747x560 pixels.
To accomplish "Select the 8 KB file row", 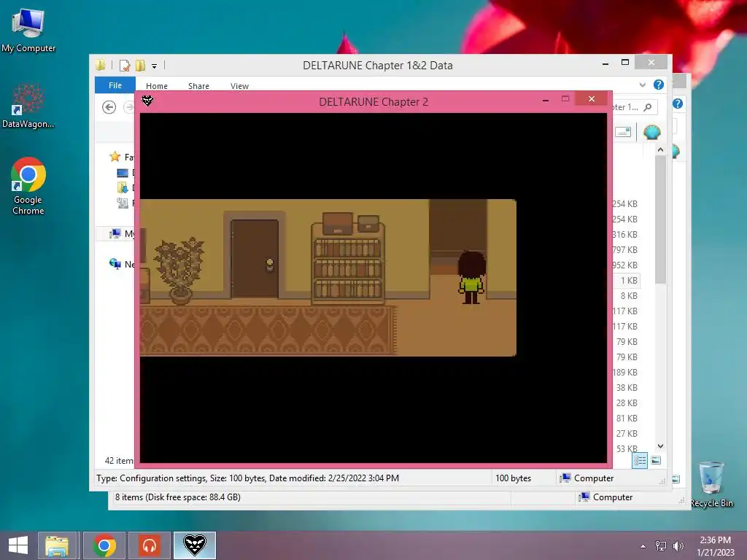I will (x=628, y=296).
